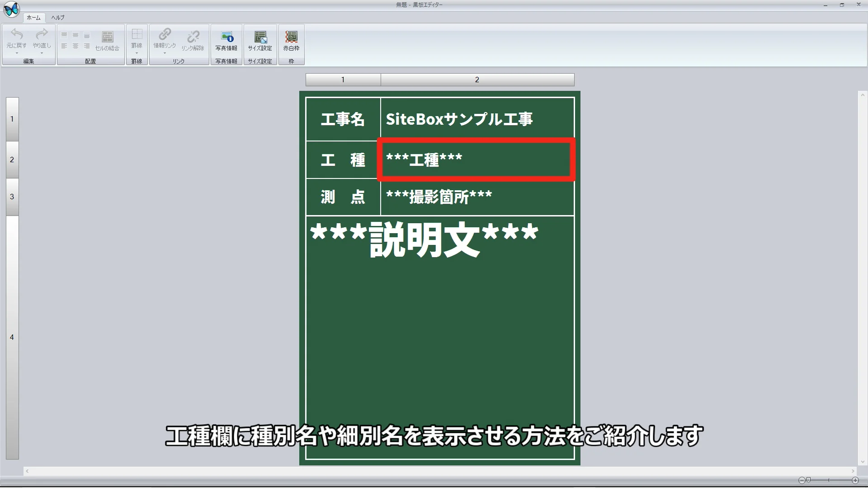
Task: Click the リンク解除 (unlink) icon
Action: [x=193, y=36]
